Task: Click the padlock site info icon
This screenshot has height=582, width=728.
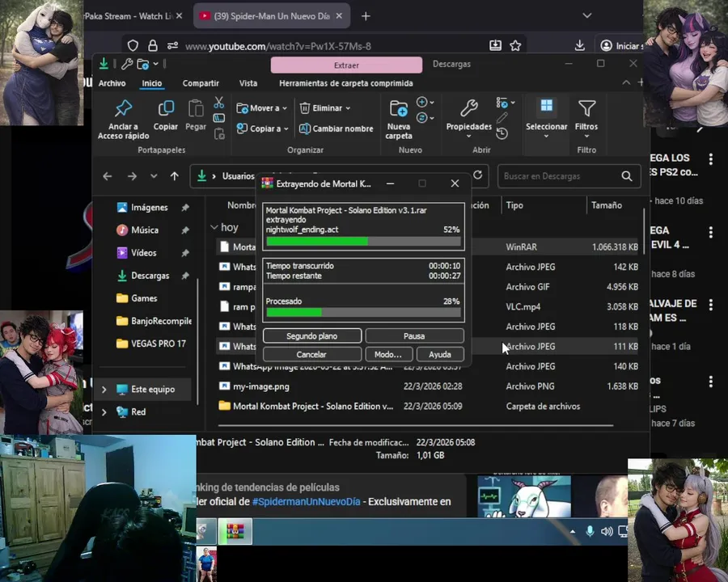Action: pyautogui.click(x=152, y=45)
